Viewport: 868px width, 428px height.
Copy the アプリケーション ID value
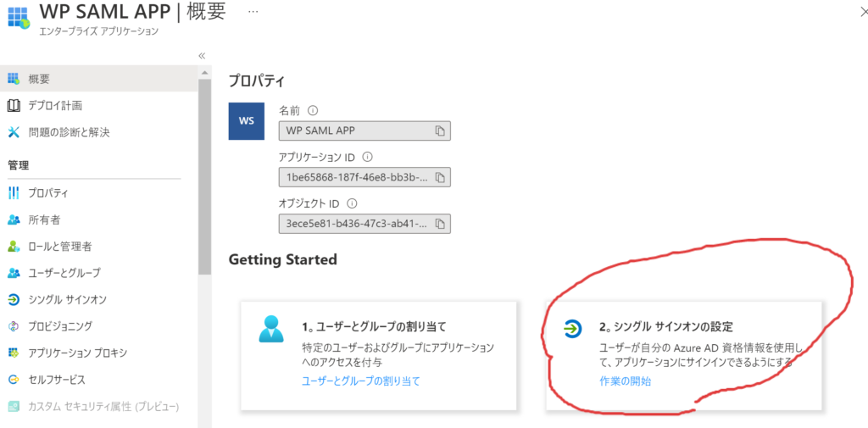[440, 177]
